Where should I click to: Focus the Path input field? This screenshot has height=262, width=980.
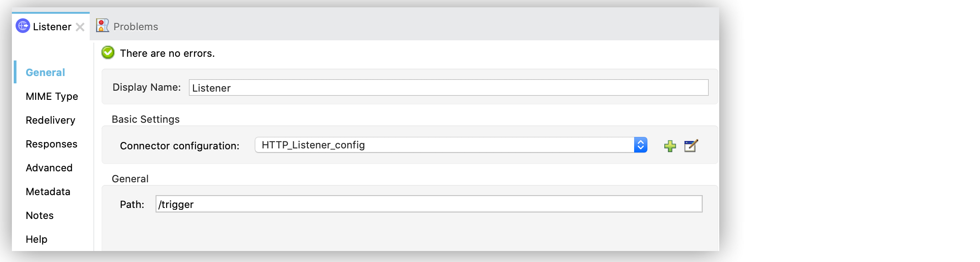click(x=429, y=204)
